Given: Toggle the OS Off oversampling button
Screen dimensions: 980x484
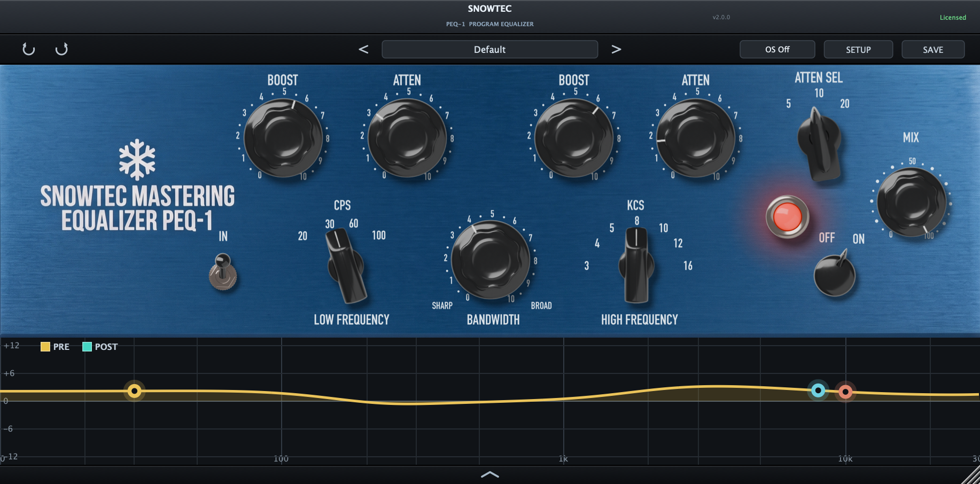Looking at the screenshot, I should 777,49.
